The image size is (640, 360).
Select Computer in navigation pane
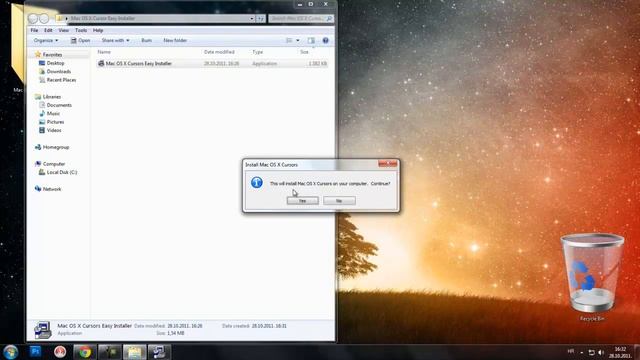coord(53,164)
